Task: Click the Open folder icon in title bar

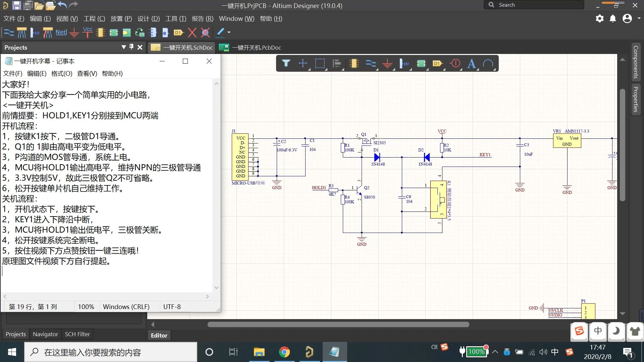Action: [39, 5]
